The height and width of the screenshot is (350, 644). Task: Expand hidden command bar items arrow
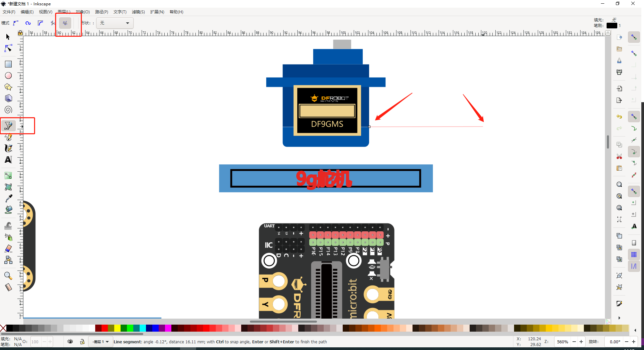(x=619, y=318)
